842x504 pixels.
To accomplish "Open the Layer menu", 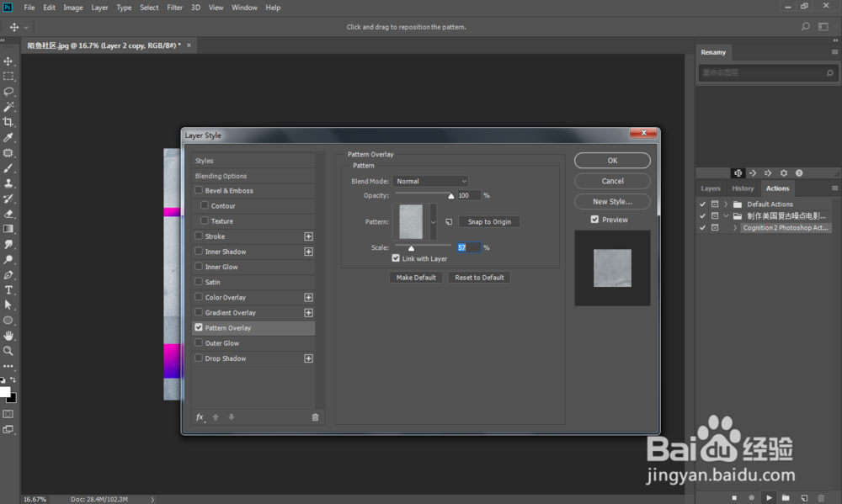I will (x=99, y=8).
